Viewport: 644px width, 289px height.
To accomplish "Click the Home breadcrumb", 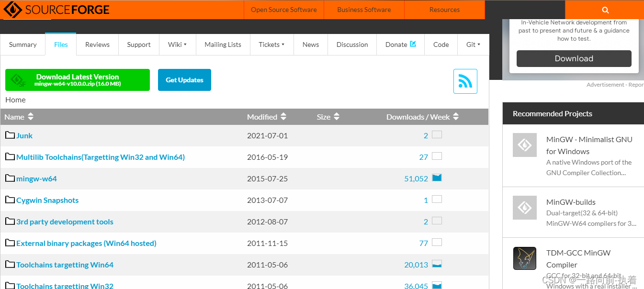I will pos(15,100).
